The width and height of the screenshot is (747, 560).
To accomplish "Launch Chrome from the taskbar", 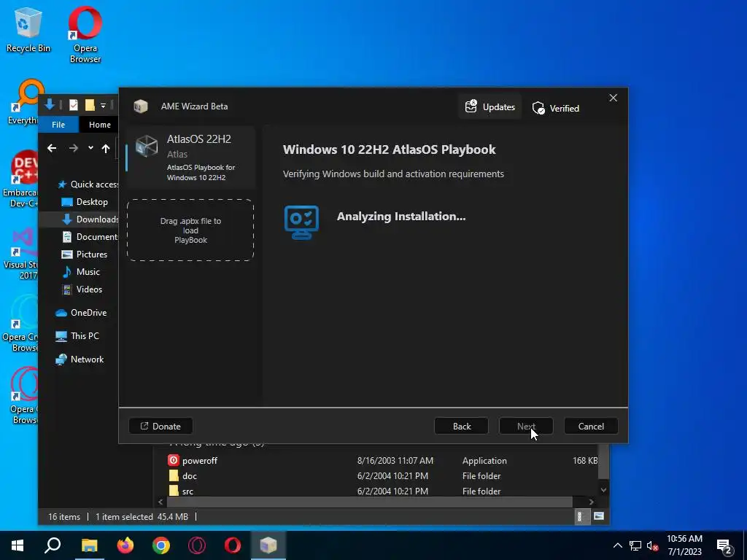I will pos(161,545).
